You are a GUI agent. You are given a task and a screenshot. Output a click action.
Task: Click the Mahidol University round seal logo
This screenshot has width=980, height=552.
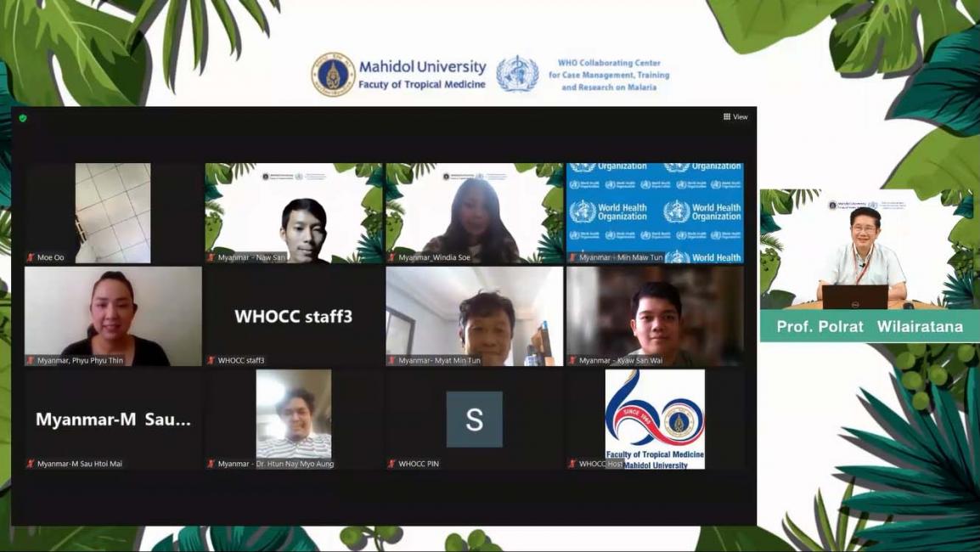click(x=333, y=75)
